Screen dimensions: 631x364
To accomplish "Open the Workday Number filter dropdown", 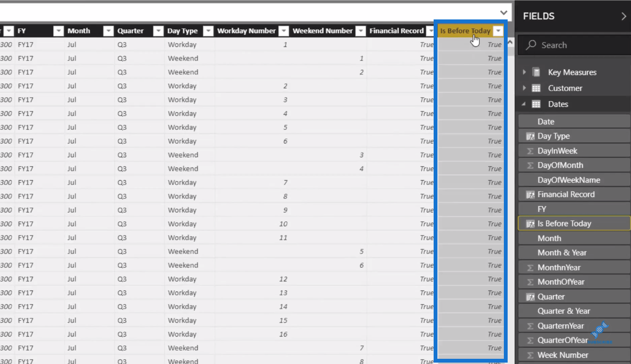I will [x=284, y=31].
